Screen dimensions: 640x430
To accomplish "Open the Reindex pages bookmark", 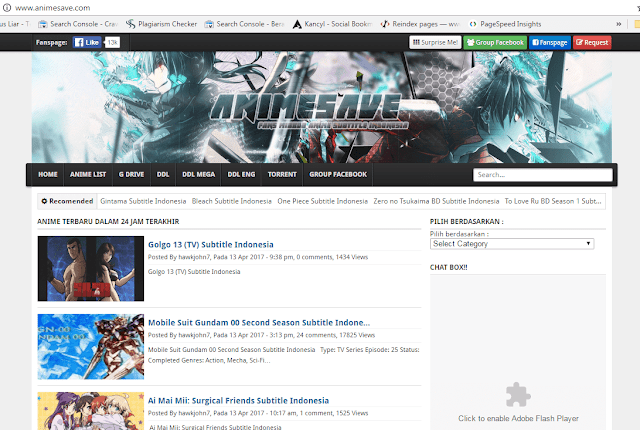I will point(420,24).
